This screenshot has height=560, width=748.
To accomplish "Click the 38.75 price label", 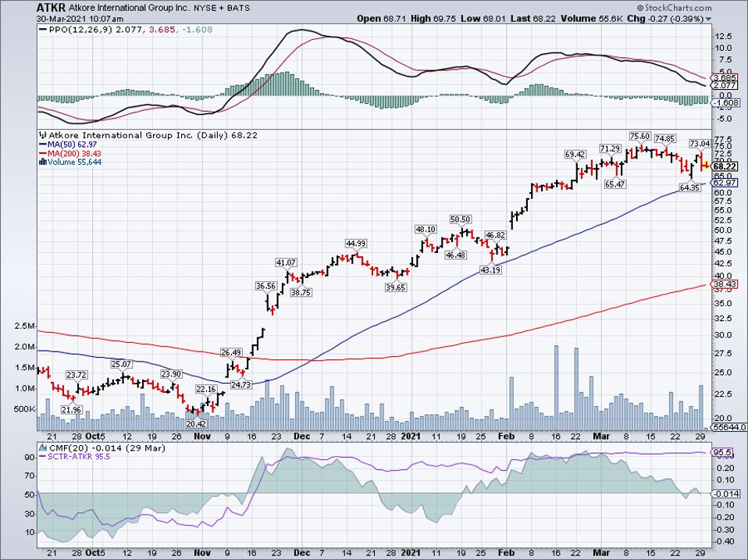I will [x=301, y=292].
